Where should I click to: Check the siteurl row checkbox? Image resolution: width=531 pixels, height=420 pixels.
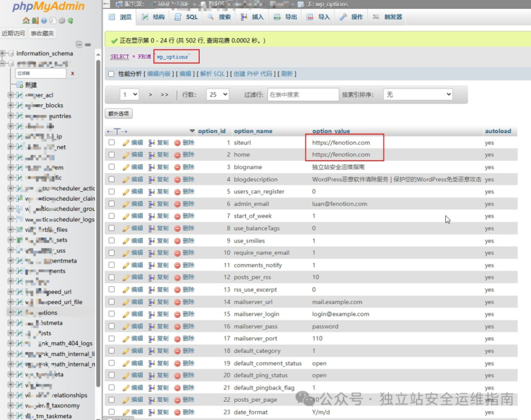click(111, 143)
